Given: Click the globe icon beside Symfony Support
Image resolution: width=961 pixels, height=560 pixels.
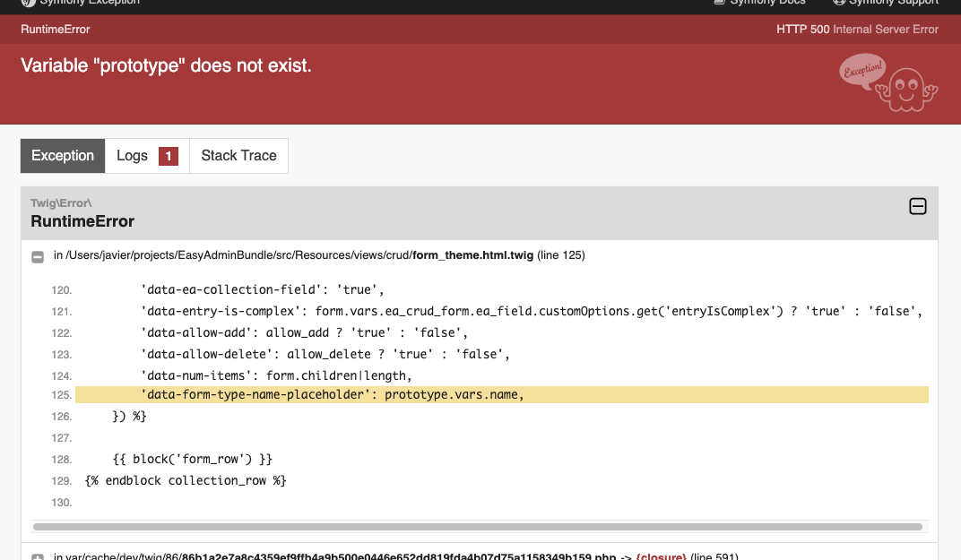Looking at the screenshot, I should point(839,3).
